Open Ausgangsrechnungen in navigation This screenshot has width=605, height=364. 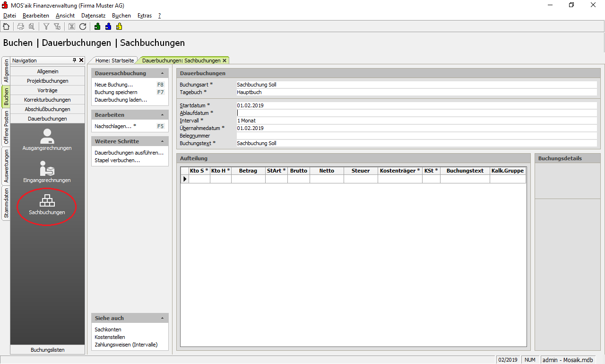pyautogui.click(x=47, y=139)
